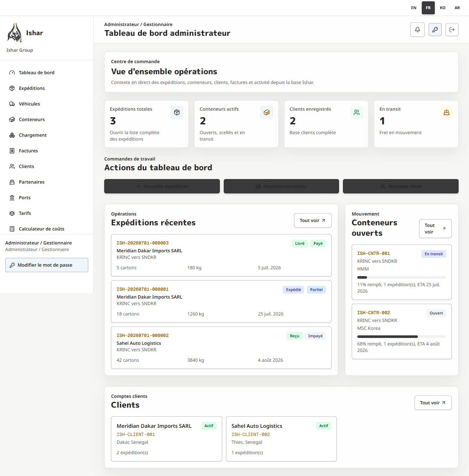Open Tableau de bord in sidebar

pyautogui.click(x=47, y=73)
